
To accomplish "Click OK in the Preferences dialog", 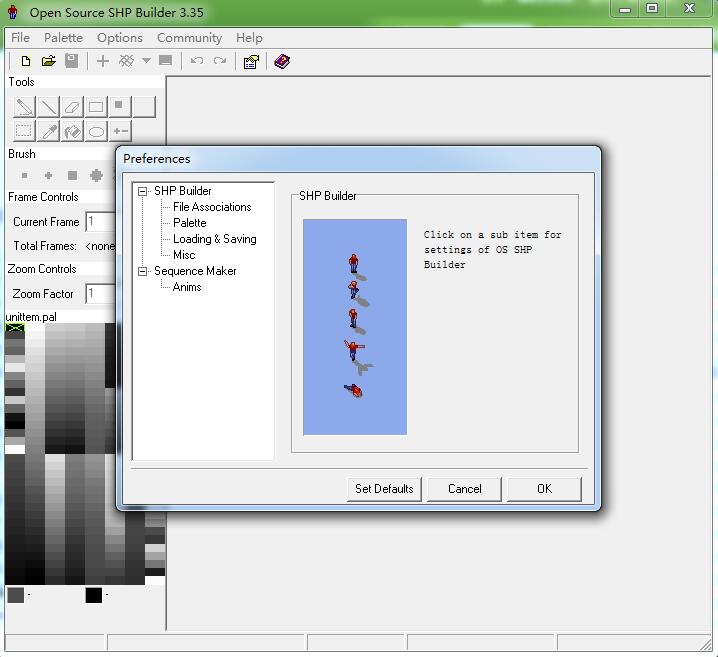I will [x=544, y=489].
